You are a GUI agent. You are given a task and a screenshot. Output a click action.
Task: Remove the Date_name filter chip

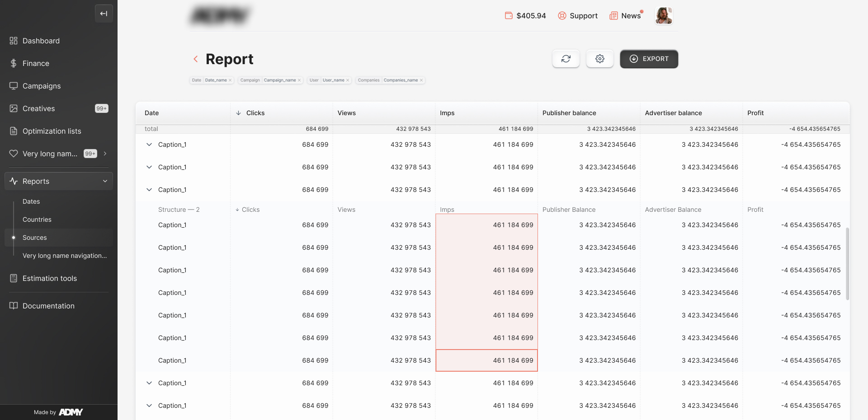tap(230, 80)
